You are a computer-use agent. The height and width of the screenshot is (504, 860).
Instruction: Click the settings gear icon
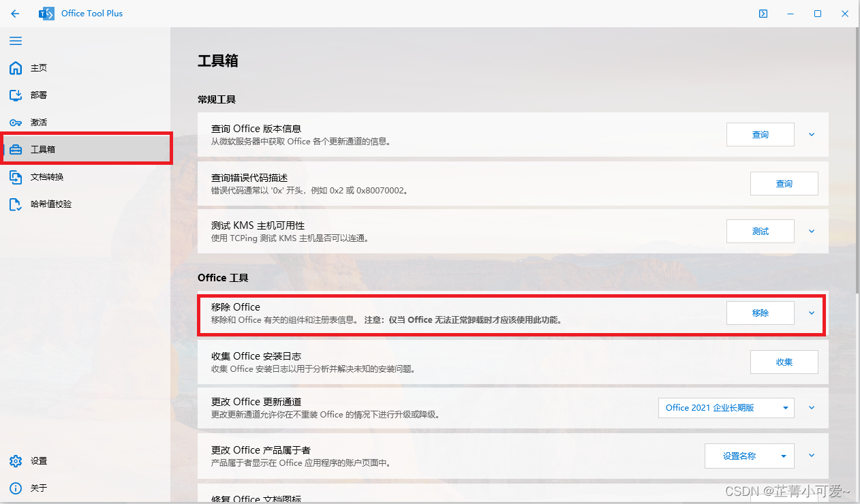point(16,461)
